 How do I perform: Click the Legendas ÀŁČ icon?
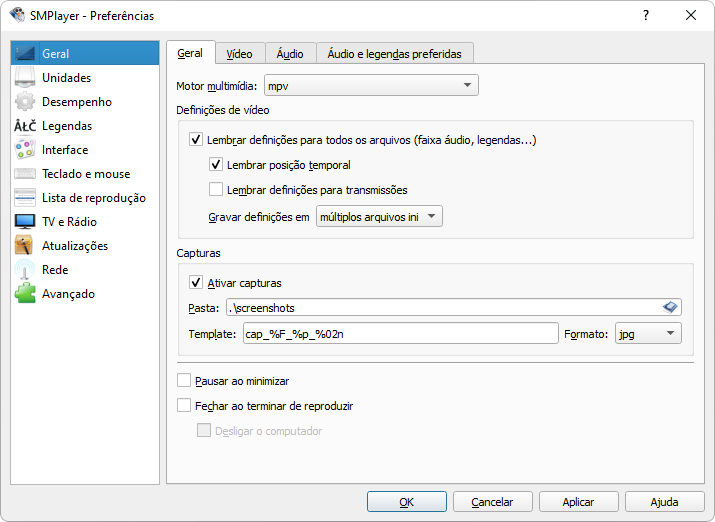pos(25,126)
